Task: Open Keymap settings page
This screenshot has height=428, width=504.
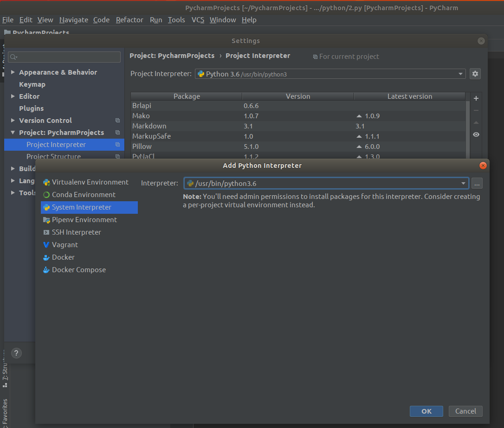Action: (32, 84)
